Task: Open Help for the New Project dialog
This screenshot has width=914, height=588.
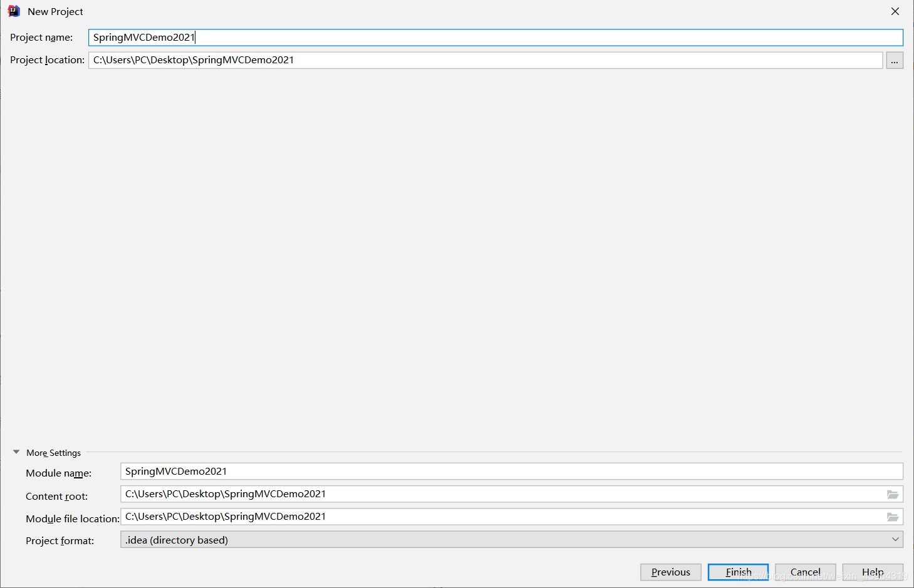Action: [873, 572]
